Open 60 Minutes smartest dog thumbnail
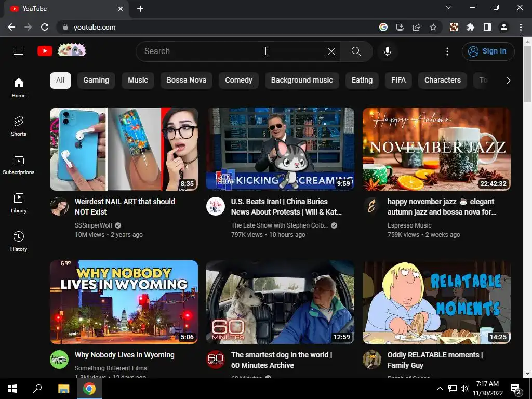Viewport: 532px width, 399px height. tap(280, 302)
